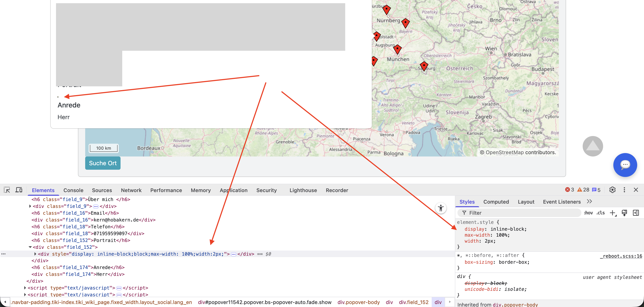This screenshot has height=307, width=644.
Task: Select div.field_152 in the breadcrumb
Action: click(414, 302)
